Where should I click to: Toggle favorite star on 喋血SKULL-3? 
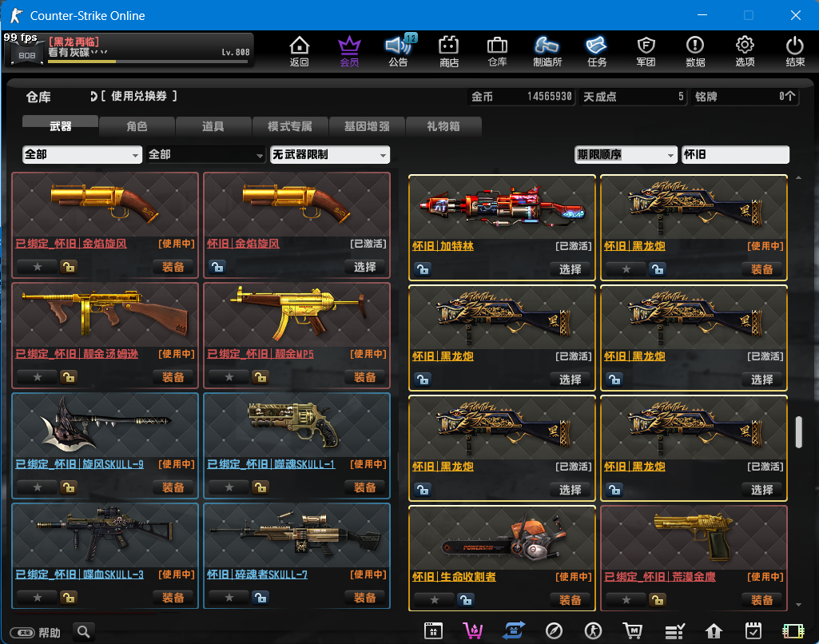point(37,598)
